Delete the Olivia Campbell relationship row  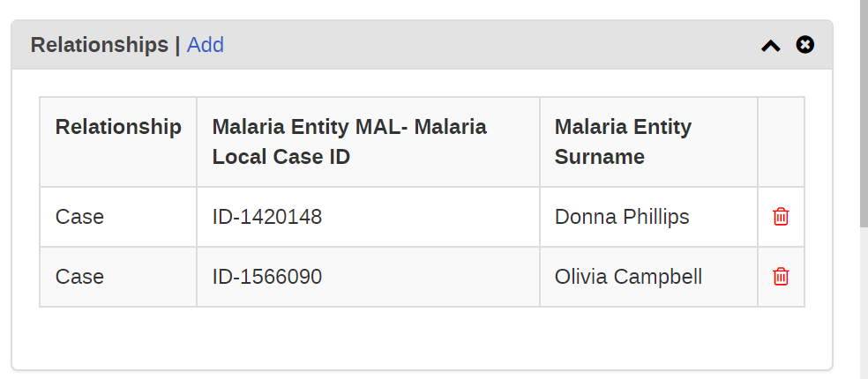(781, 276)
